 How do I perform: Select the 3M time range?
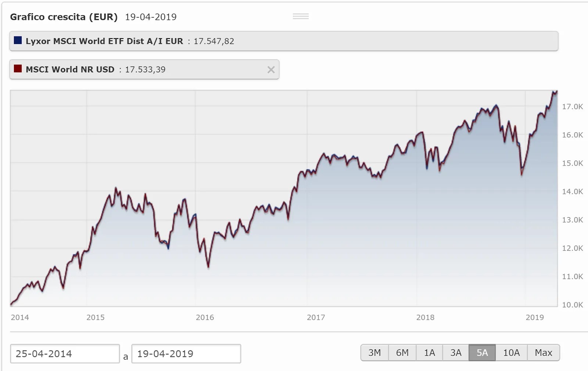[x=374, y=353]
